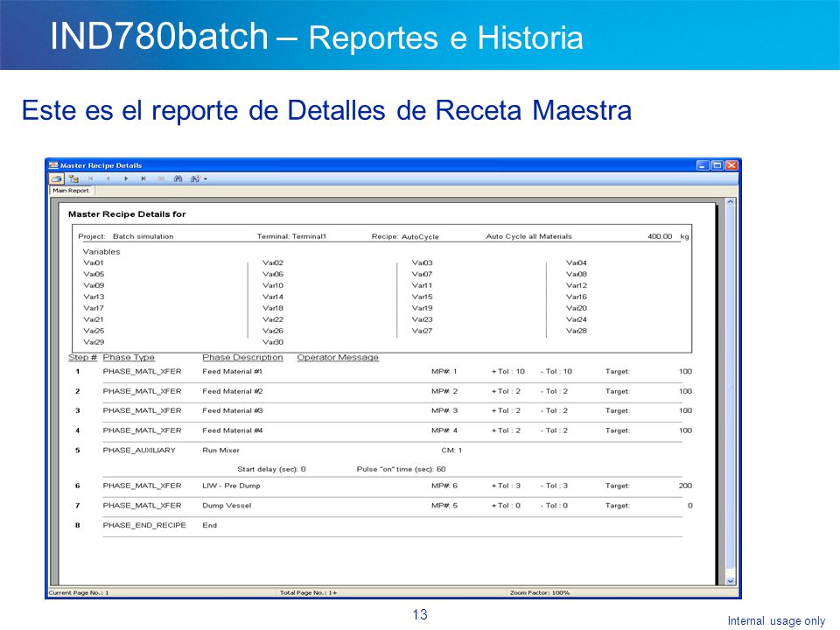The image size is (840, 630).
Task: Click the Zoom binoculars-plus icon
Action: 195,178
